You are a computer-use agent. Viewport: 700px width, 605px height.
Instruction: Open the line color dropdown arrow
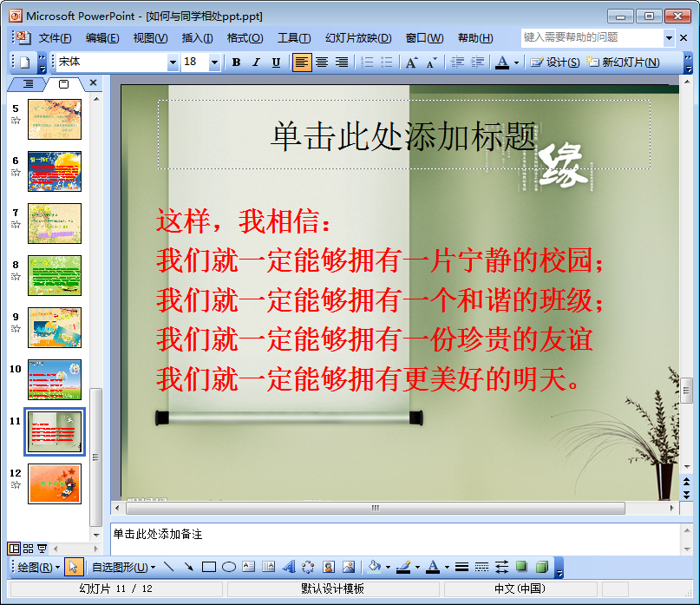tap(417, 568)
